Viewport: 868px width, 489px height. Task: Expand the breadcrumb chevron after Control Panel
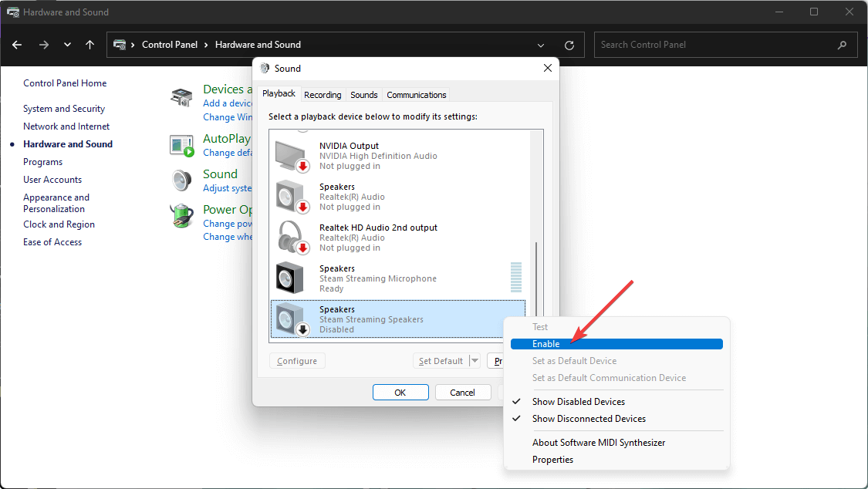[206, 45]
